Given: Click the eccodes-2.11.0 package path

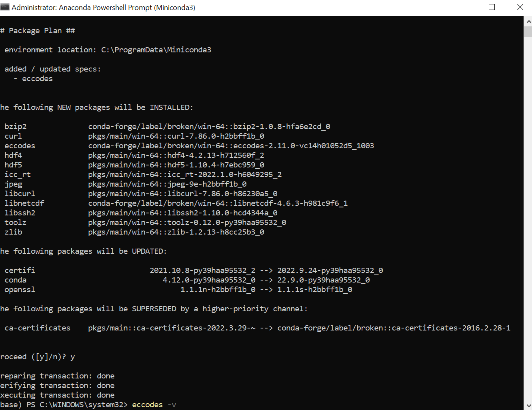Looking at the screenshot, I should click(231, 146).
